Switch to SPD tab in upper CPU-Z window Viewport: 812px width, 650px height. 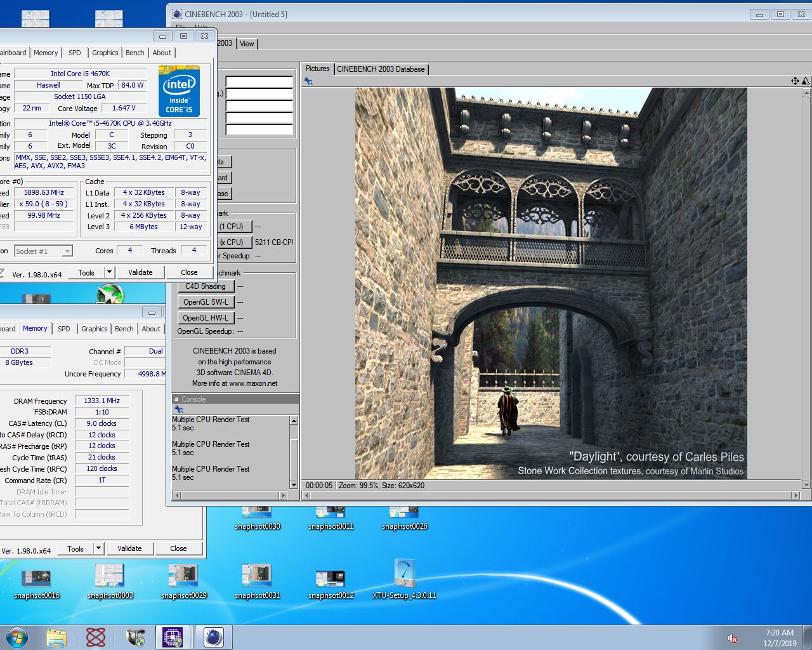pos(75,53)
